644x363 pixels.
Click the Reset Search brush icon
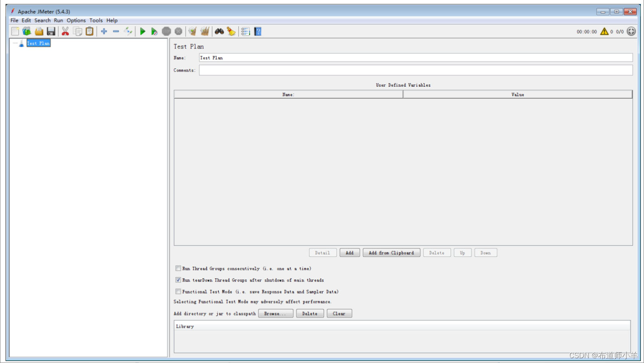[x=231, y=31]
